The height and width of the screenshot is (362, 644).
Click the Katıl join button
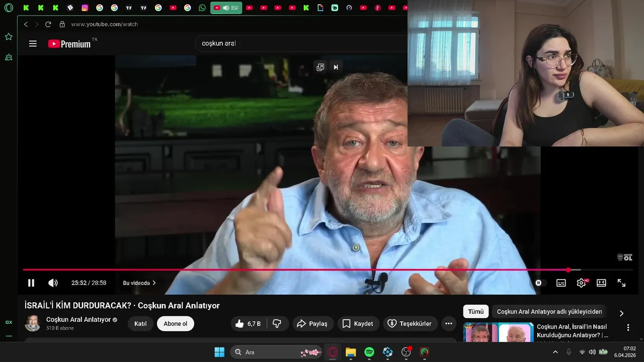pos(140,324)
